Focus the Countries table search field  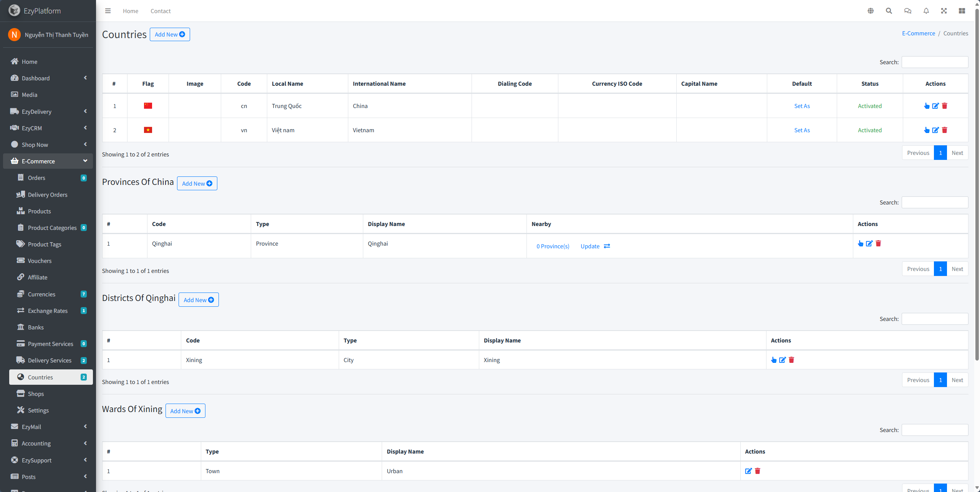coord(935,62)
